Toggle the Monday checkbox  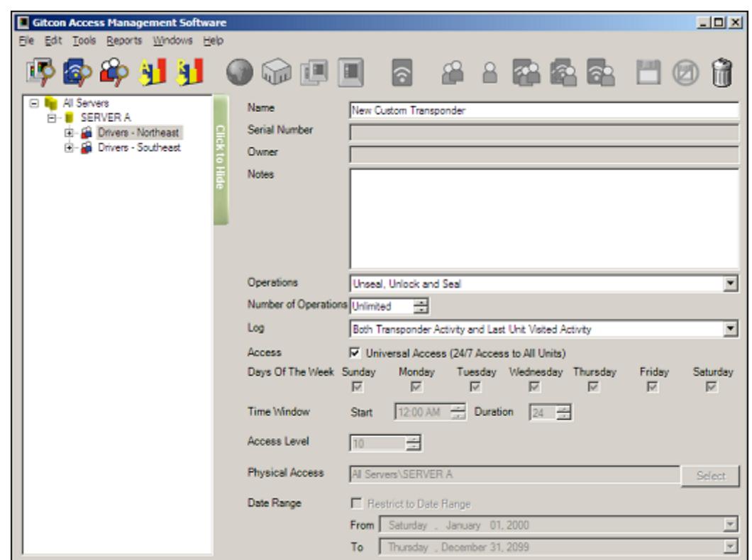click(416, 386)
